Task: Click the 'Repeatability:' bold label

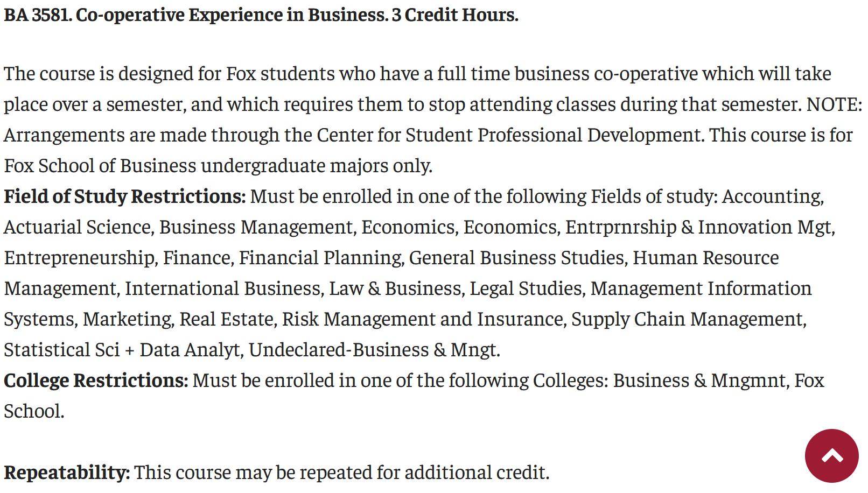Action: (x=67, y=473)
